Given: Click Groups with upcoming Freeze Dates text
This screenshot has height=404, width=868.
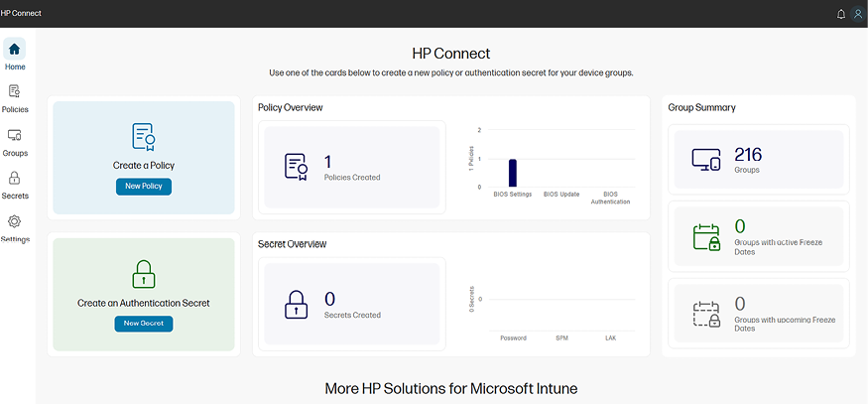Looking at the screenshot, I should 785,325.
